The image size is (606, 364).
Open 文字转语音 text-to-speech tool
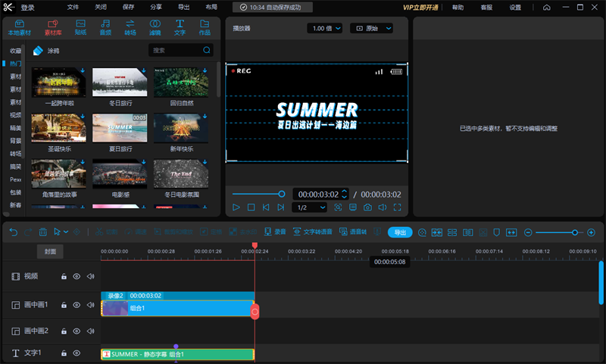(x=312, y=232)
